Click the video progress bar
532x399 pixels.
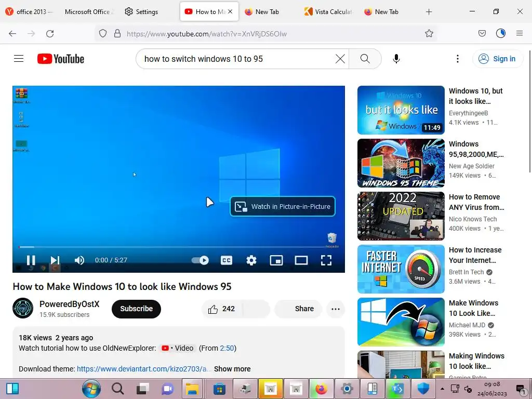(x=179, y=247)
